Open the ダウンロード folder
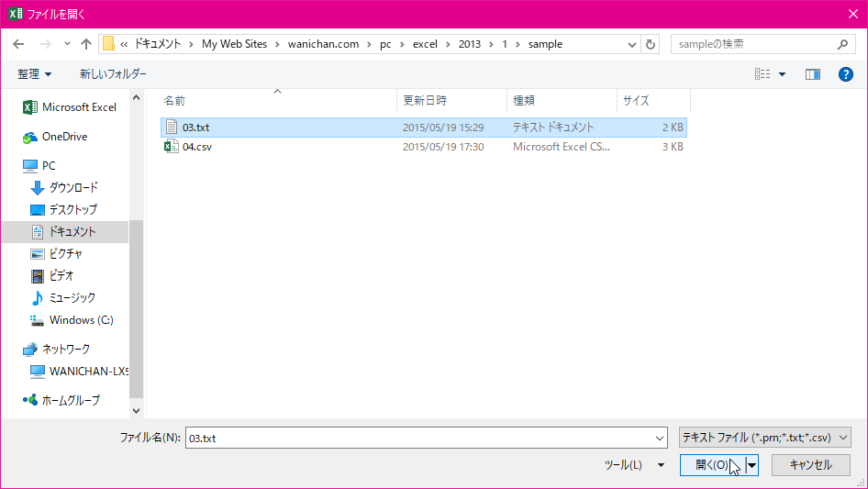The height and width of the screenshot is (489, 868). (63, 188)
